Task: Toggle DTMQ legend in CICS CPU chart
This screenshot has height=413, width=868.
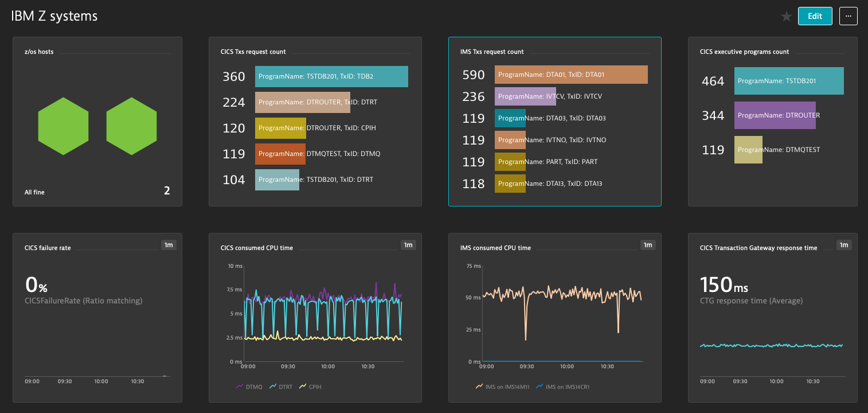Action: (x=249, y=387)
